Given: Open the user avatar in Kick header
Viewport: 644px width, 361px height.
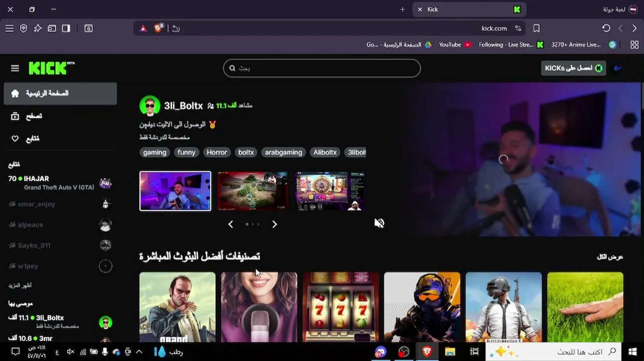Looking at the screenshot, I should click(x=618, y=68).
